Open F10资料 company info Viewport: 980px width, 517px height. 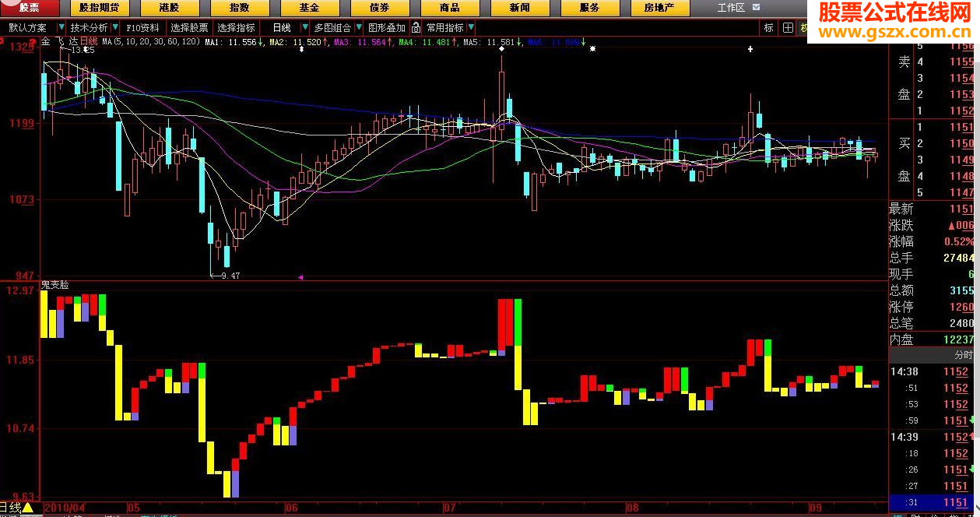pyautogui.click(x=142, y=27)
